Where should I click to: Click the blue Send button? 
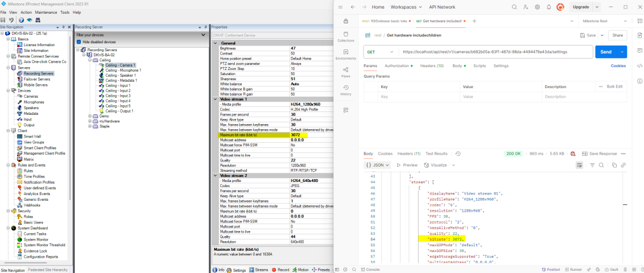click(x=606, y=52)
